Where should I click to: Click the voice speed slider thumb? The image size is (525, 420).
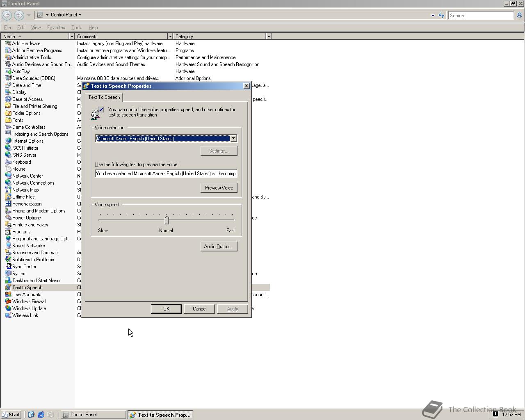coord(167,220)
